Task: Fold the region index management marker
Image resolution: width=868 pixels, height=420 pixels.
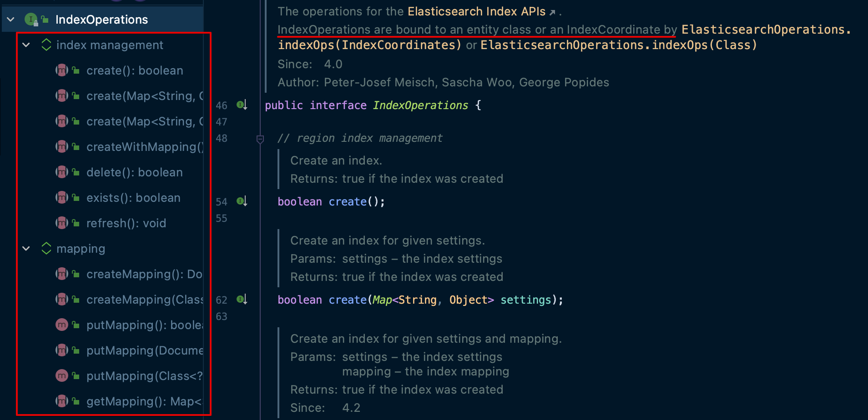Action: click(260, 139)
